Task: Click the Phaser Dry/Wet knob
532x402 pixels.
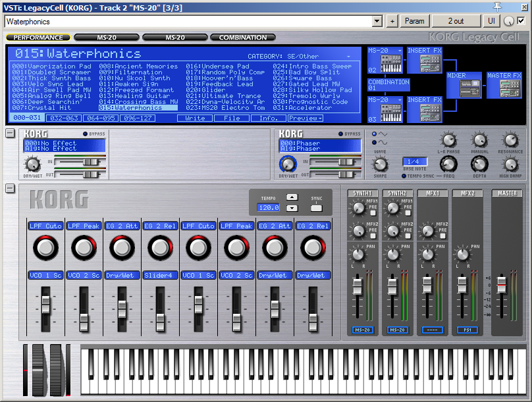Action: [x=288, y=164]
